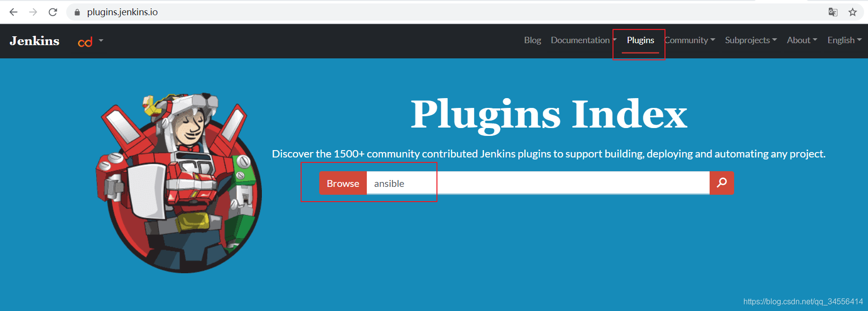Click the red Browse button
The image size is (868, 311).
coord(343,183)
